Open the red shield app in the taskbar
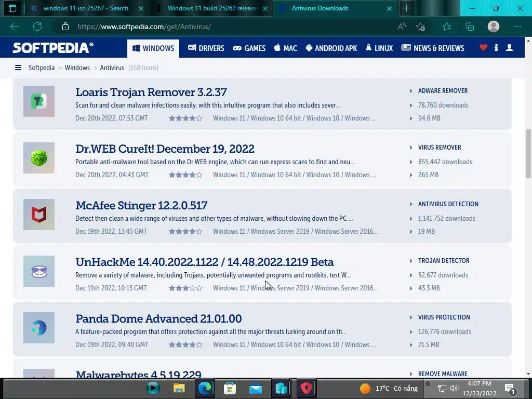Viewport: 532px width, 399px height. point(307,388)
